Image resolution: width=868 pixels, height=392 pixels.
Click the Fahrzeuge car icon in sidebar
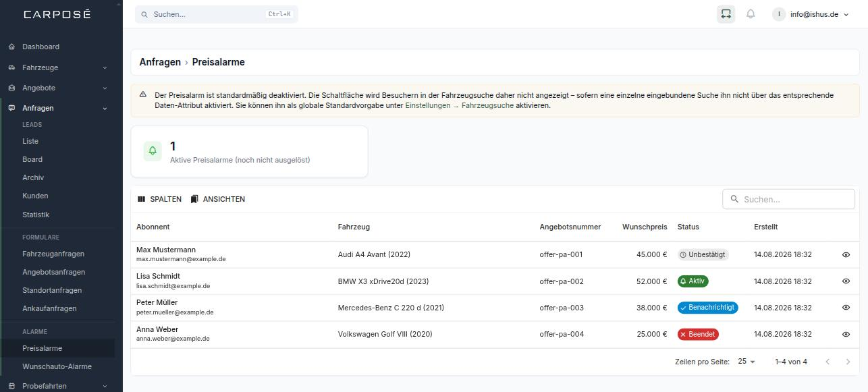pyautogui.click(x=11, y=67)
